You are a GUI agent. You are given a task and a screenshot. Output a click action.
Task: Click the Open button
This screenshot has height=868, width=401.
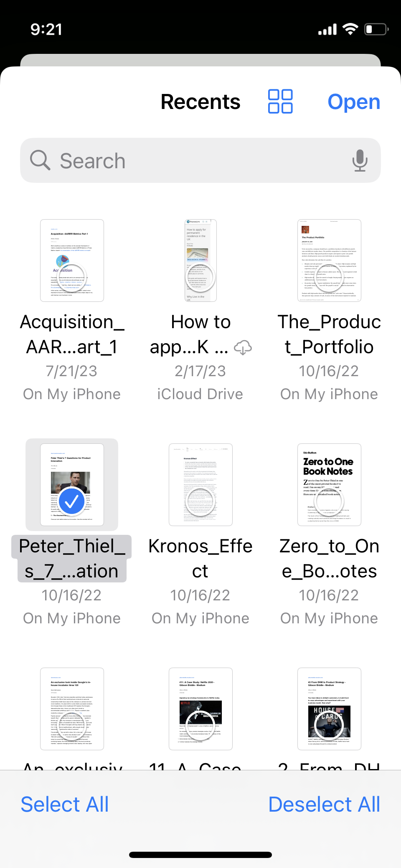pos(354,102)
